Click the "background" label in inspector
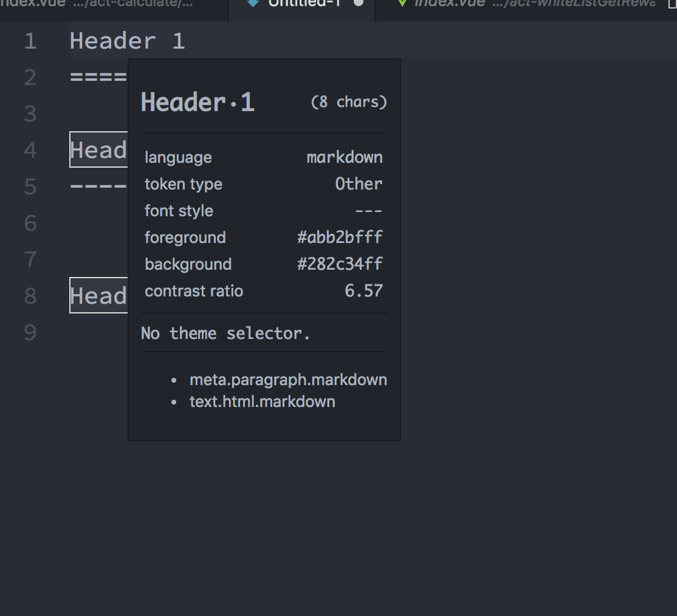Screen dimensions: 677x616 tap(188, 265)
